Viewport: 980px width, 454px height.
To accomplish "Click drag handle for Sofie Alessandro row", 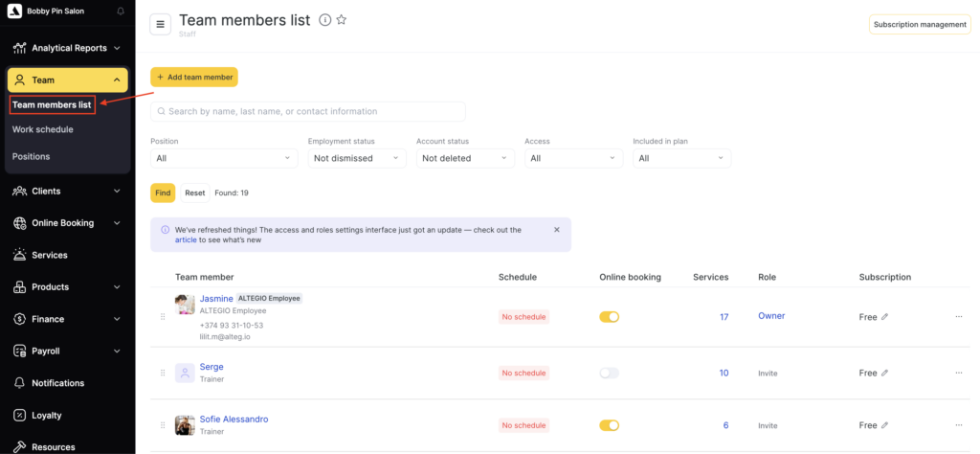I will point(163,425).
